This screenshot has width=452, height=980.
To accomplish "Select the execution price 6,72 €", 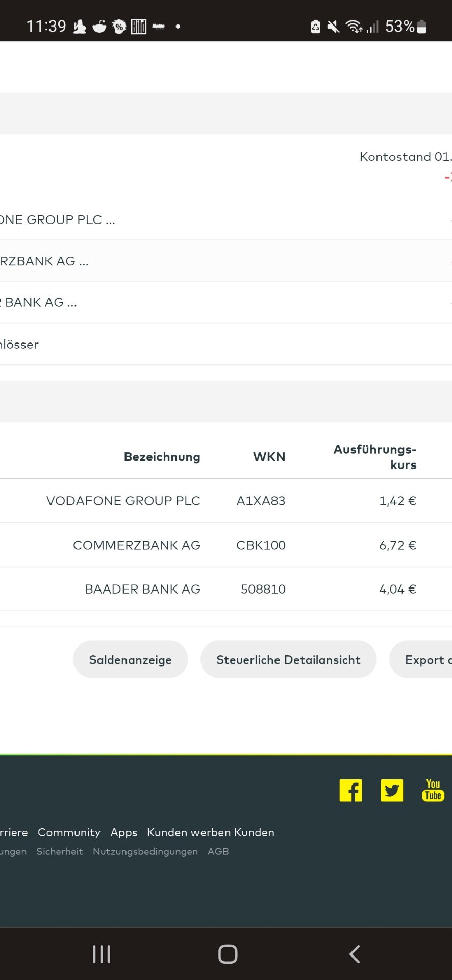I will click(x=398, y=545).
